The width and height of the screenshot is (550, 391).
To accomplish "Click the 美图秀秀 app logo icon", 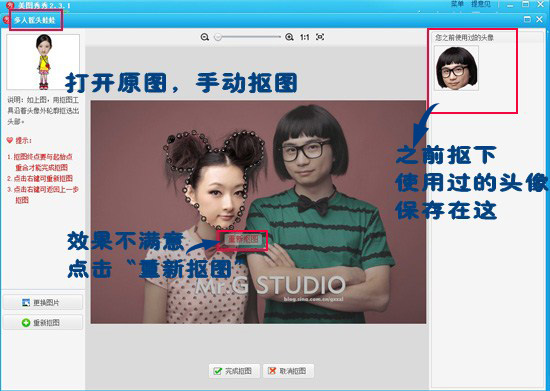I will pos(10,5).
